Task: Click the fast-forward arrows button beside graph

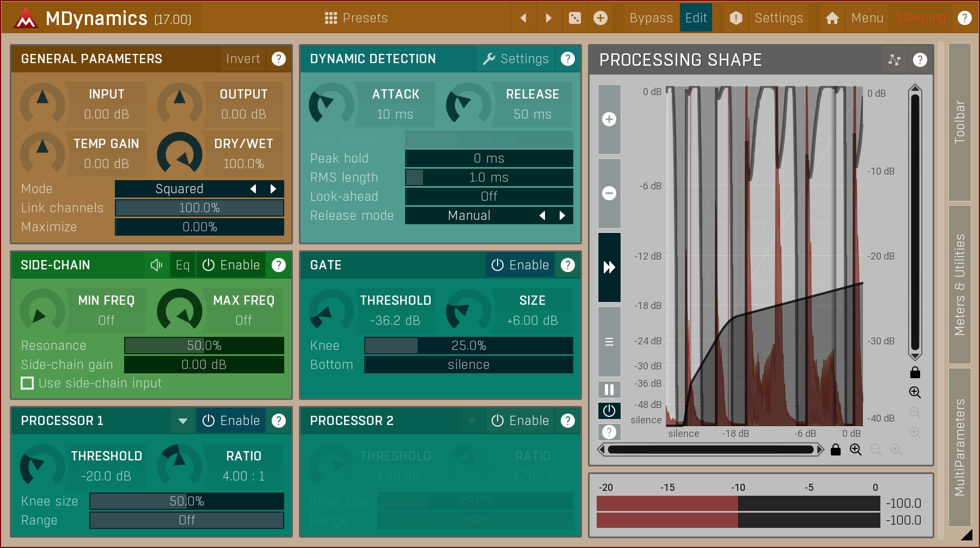Action: [609, 267]
